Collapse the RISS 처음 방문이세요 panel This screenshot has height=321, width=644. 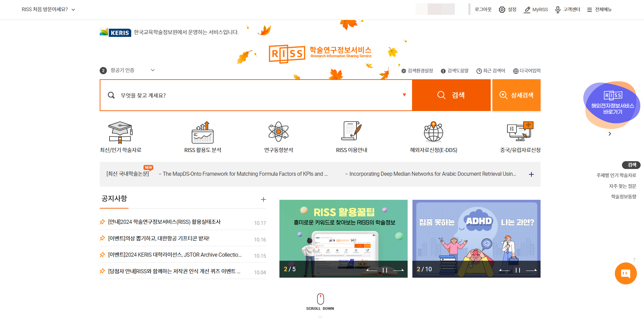[73, 10]
